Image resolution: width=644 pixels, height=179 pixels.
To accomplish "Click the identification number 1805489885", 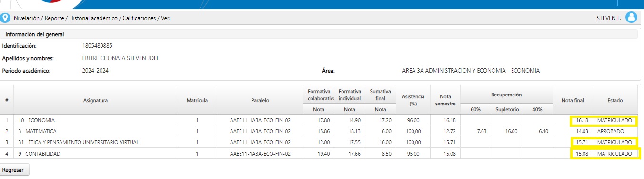I will (97, 46).
